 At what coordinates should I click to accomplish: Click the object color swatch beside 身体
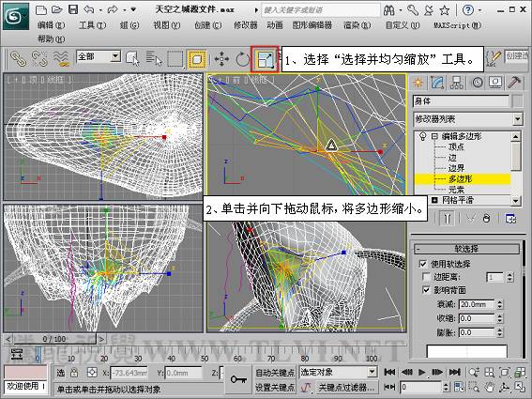tap(518, 101)
